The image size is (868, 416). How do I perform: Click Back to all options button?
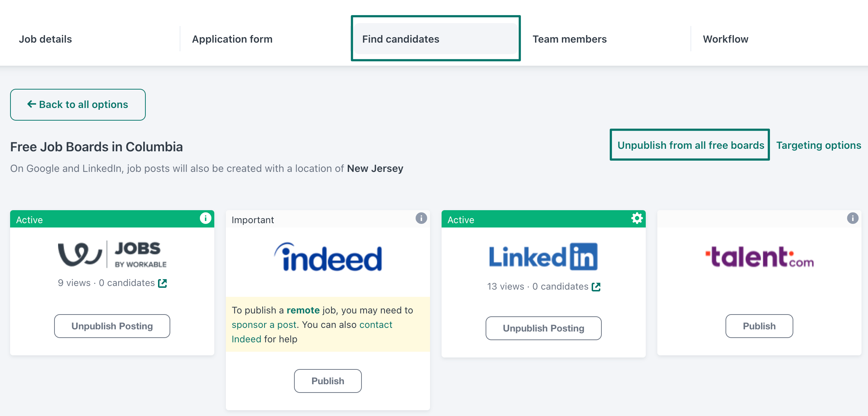tap(78, 105)
